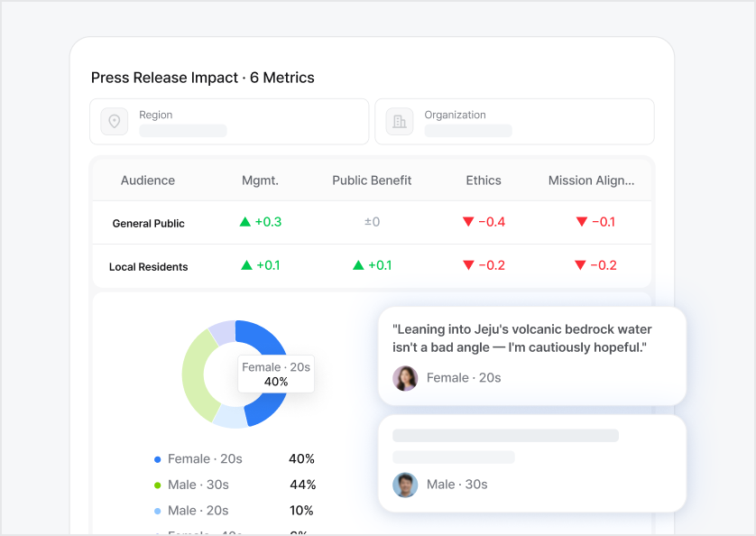Click the red down arrow for General Public Ethics

(468, 222)
